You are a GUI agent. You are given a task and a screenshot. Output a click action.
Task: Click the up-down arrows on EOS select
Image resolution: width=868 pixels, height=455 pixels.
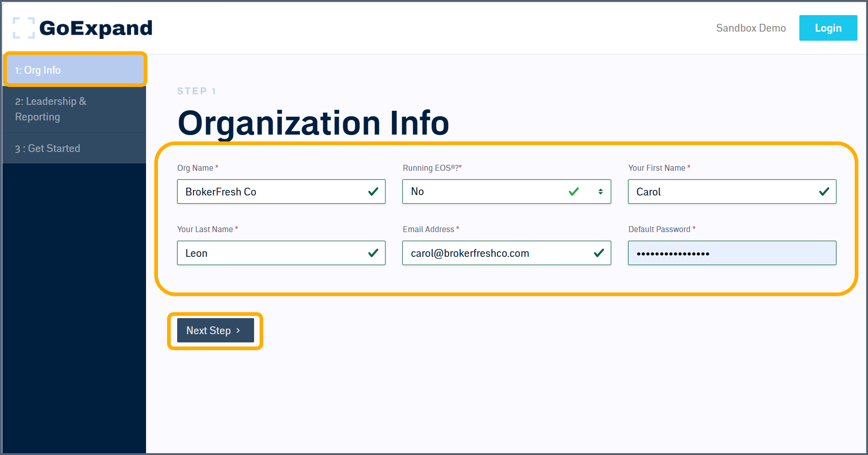[600, 192]
